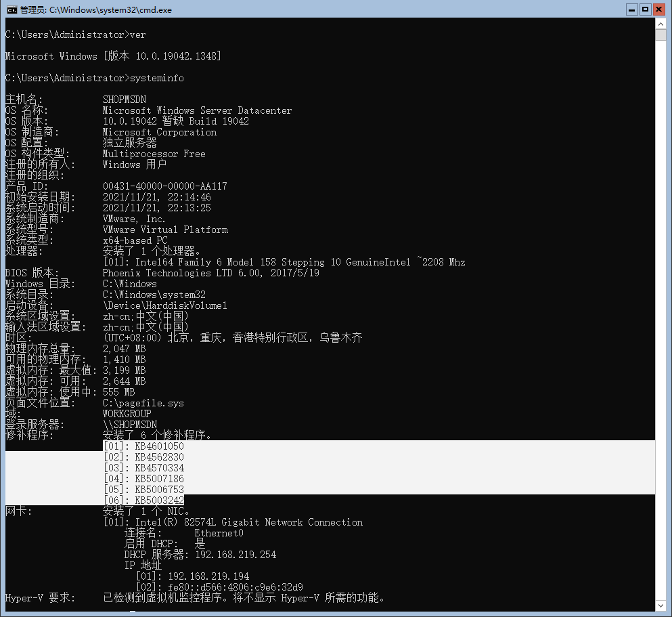Click 'Microsoft Corporation' manufacturer value
The width and height of the screenshot is (672, 617).
160,132
